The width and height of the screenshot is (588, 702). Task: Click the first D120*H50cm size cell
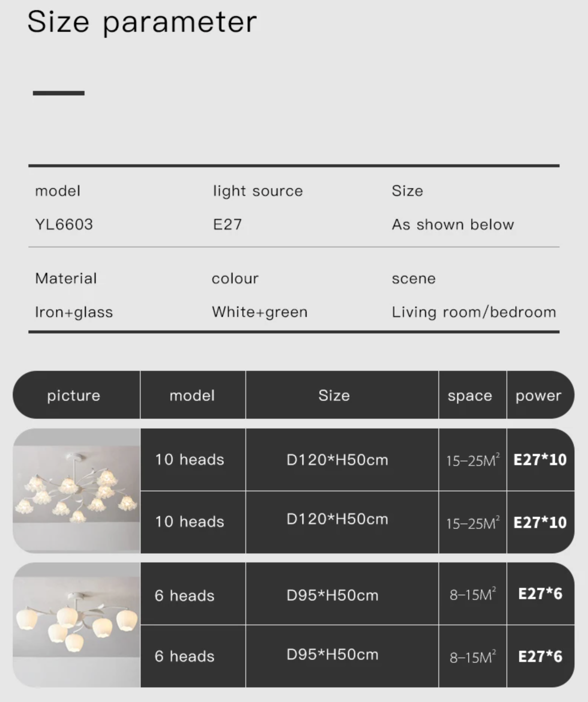click(x=337, y=460)
